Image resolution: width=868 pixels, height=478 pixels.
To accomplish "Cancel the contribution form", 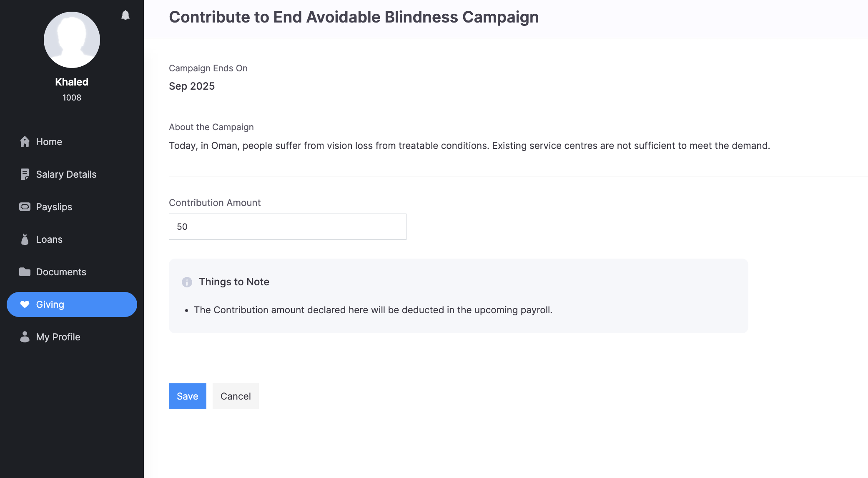I will (x=236, y=396).
